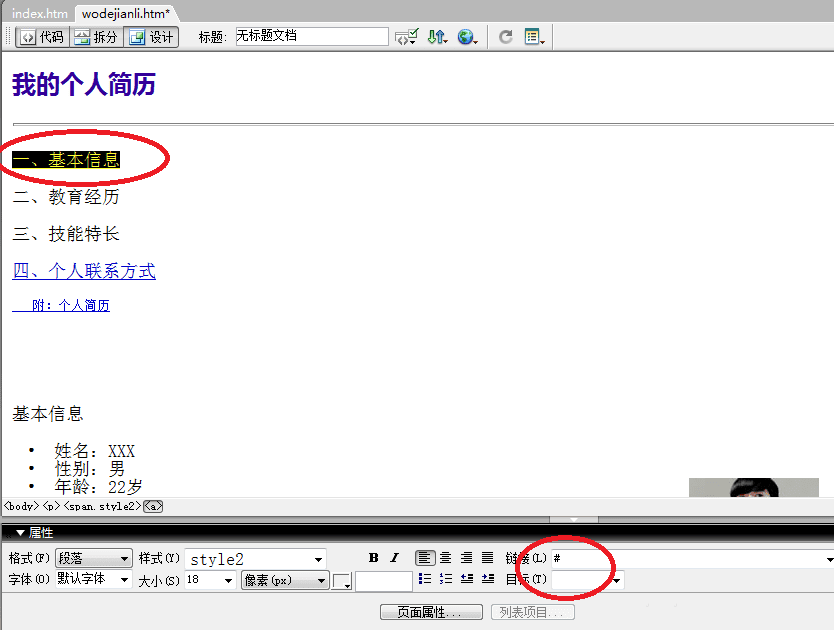Open the 样式 style dropdown (style2)

pyautogui.click(x=255, y=559)
